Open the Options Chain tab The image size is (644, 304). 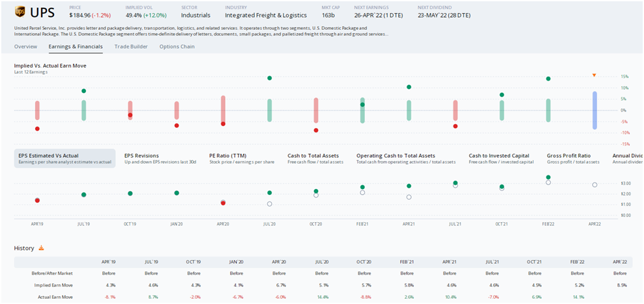point(177,46)
